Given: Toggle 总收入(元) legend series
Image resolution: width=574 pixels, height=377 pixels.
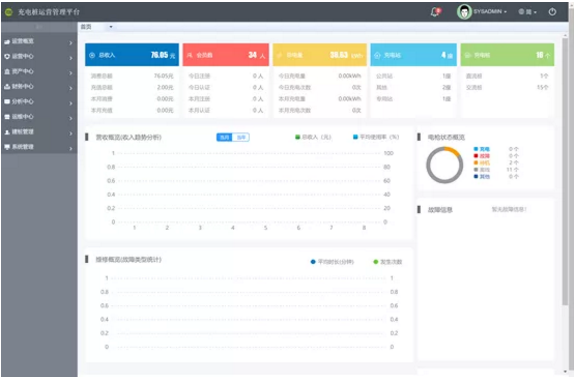Looking at the screenshot, I should 313,137.
